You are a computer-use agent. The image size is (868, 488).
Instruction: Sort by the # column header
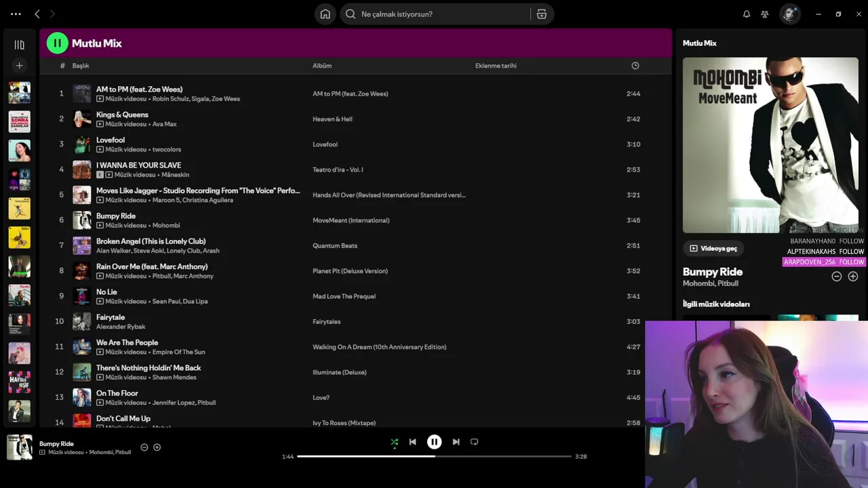[x=62, y=66]
